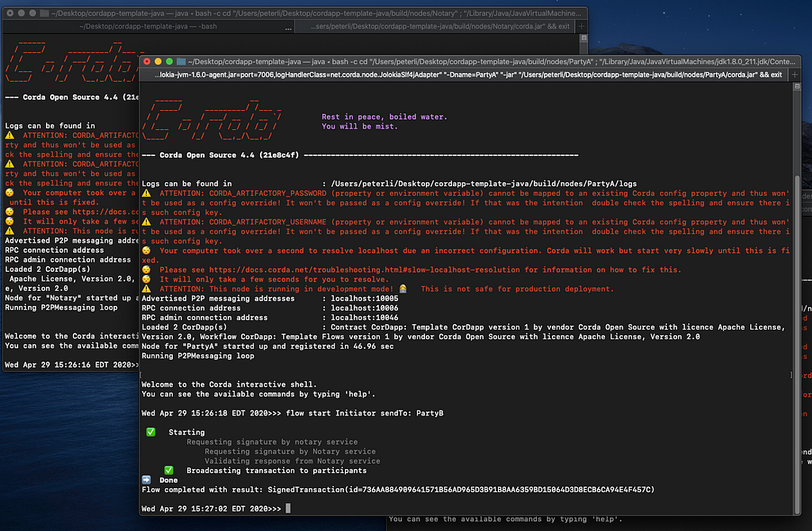Screen dimensions: 812x531
Task: Click 'Loaded 2 CorDapp(s)' in the Notary window
Action: pyautogui.click(x=48, y=269)
